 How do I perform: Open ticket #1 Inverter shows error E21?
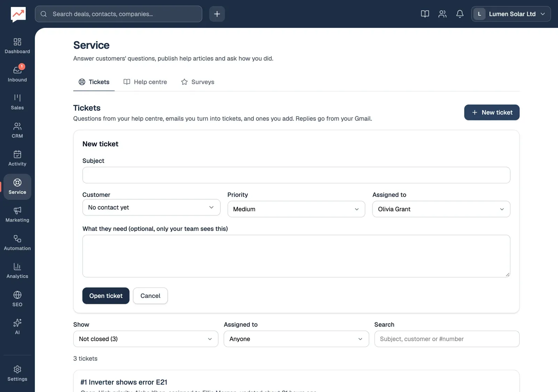pyautogui.click(x=124, y=382)
